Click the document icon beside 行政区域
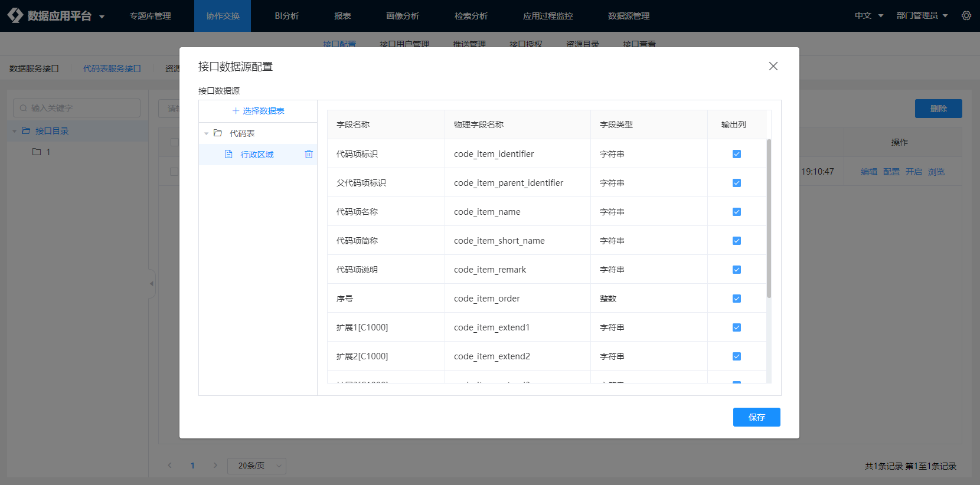The image size is (980, 485). [228, 155]
